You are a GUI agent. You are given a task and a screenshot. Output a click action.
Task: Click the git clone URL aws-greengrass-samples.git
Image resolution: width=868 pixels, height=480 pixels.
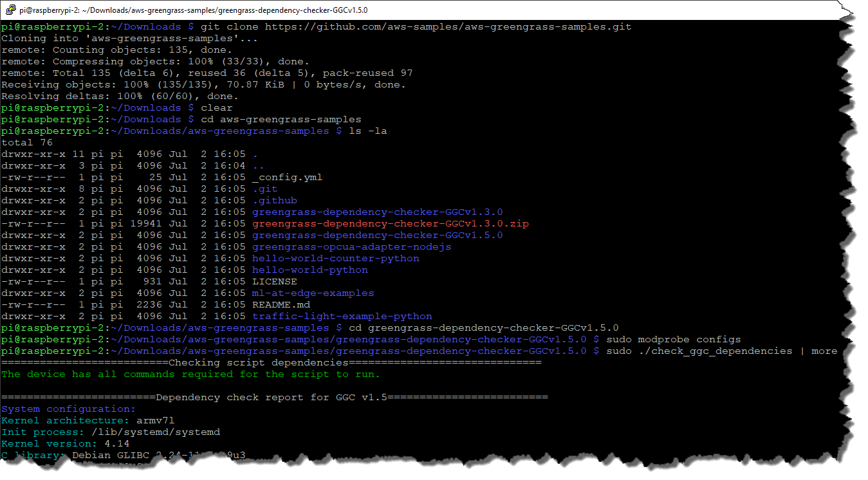tap(448, 27)
